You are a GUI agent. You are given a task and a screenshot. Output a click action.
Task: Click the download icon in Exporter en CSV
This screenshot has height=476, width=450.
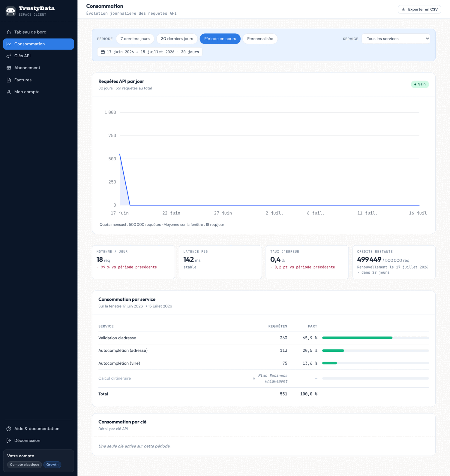tap(403, 9)
